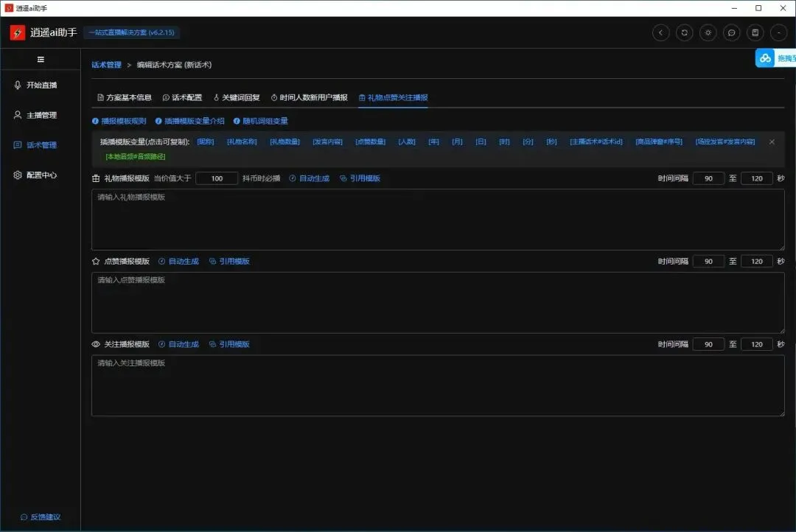Click the refresh header icon
The height and width of the screenshot is (532, 796).
(684, 33)
